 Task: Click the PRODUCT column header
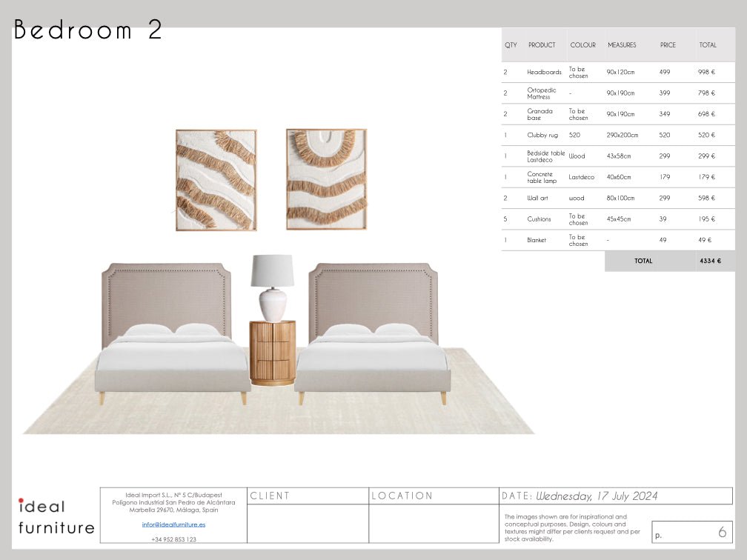coord(543,44)
